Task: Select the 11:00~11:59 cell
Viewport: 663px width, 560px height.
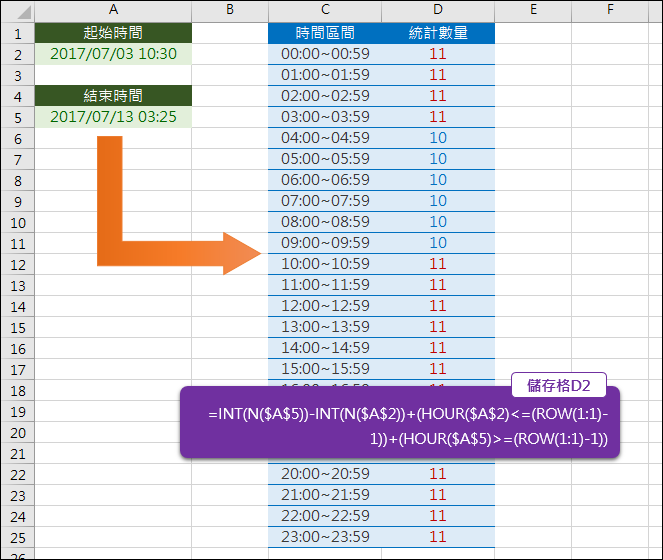Action: tap(325, 285)
